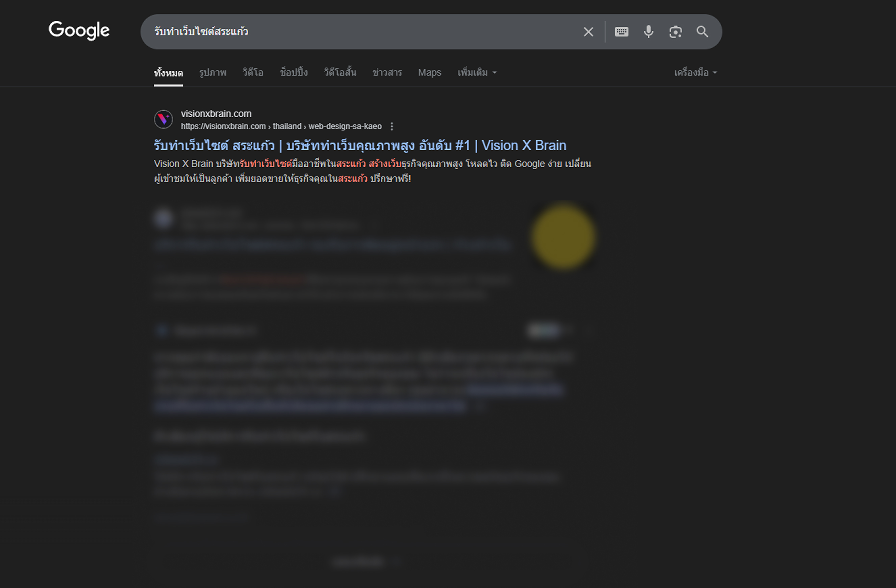The height and width of the screenshot is (588, 896).
Task: Open the ช็อปปิ้ง tab
Action: click(294, 73)
